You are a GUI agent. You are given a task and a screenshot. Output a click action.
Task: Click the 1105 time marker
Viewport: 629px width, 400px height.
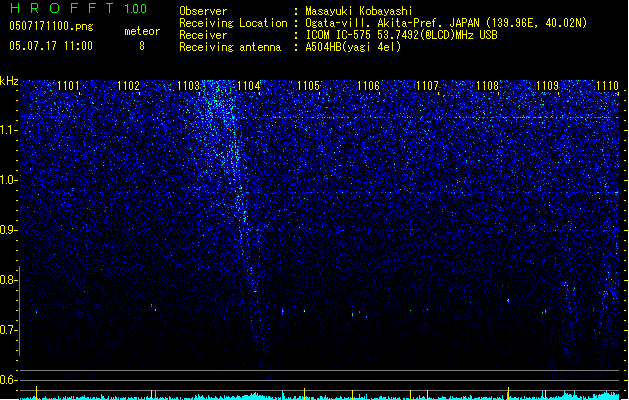pos(308,85)
